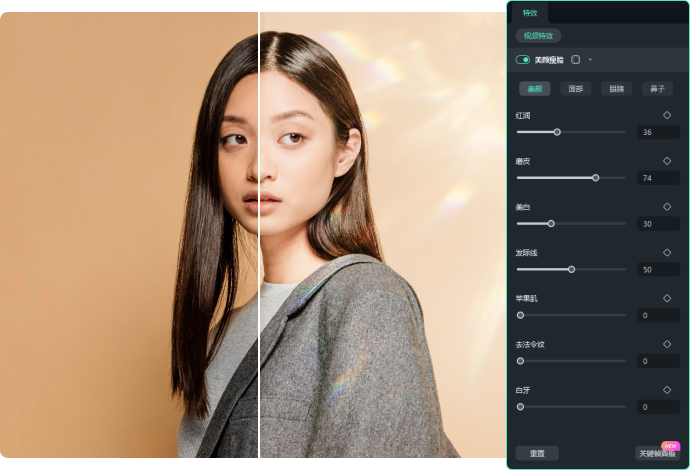Screen dimensions: 690x470
Task: Click the 白牙 slider handle
Action: coord(520,407)
